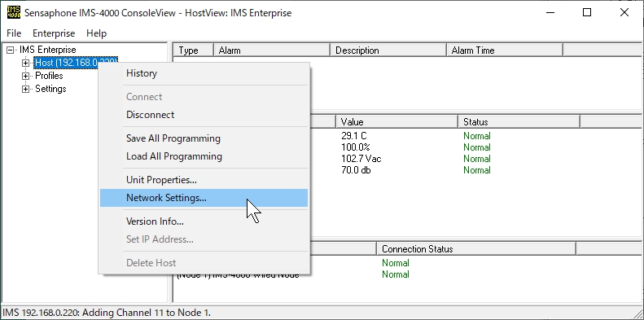
Task: Choose Save All Programming
Action: tap(204, 138)
